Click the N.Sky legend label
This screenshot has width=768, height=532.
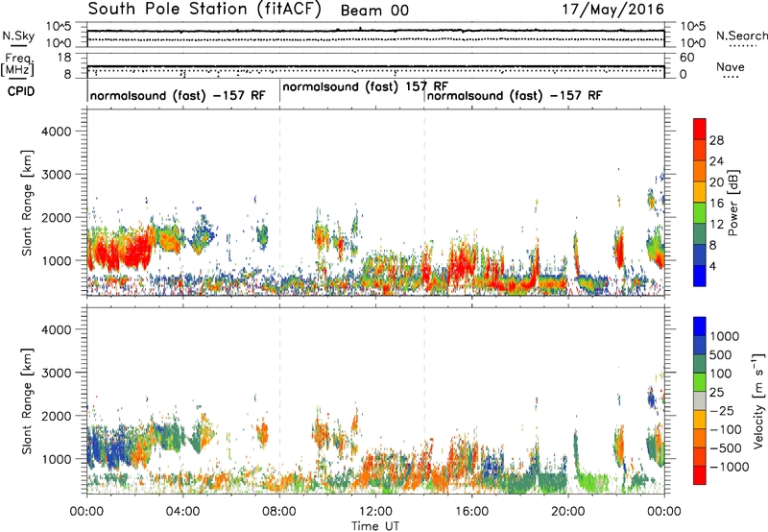[18, 36]
